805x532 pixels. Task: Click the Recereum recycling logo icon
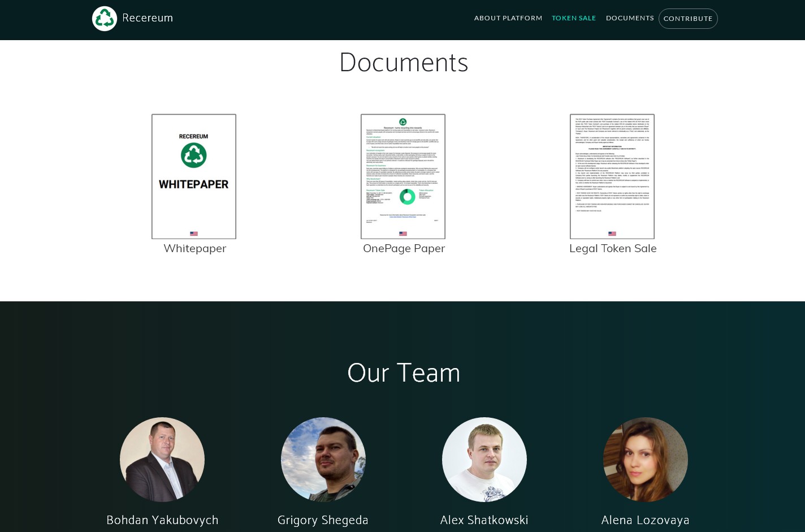click(x=105, y=19)
